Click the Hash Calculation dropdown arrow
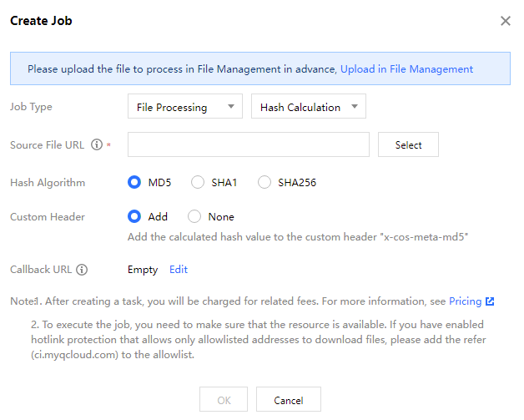524x420 pixels. [354, 107]
